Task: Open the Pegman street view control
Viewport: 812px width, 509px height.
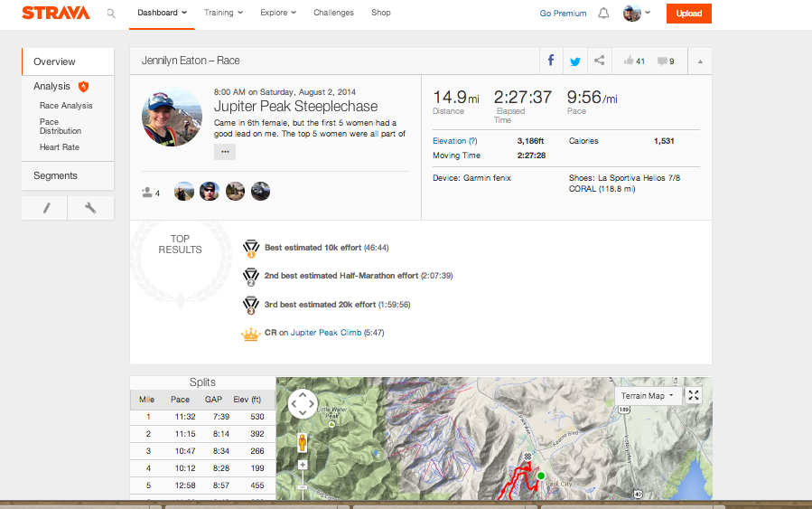Action: pyautogui.click(x=303, y=443)
